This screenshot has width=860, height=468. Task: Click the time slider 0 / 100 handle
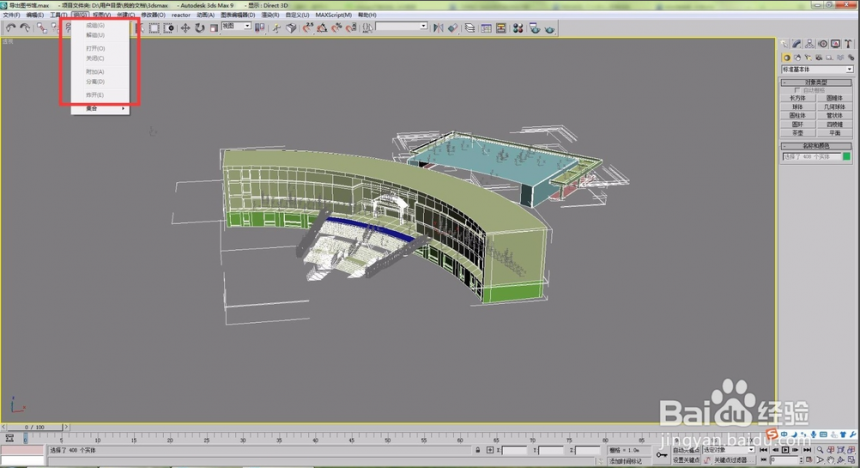(34, 427)
